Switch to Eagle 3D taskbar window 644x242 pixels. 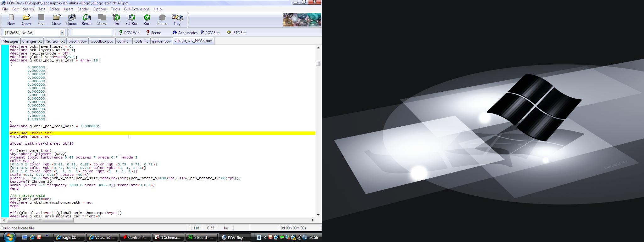point(69,237)
